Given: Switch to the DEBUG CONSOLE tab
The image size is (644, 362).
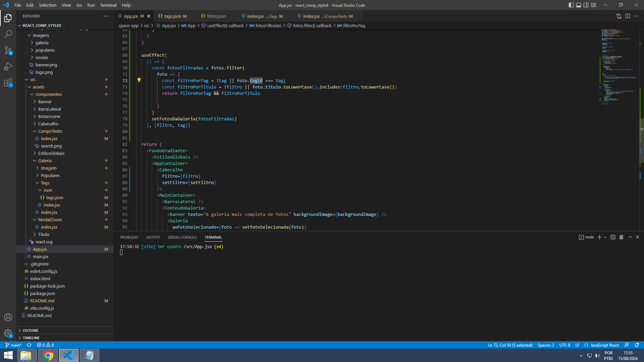Looking at the screenshot, I should click(x=182, y=237).
